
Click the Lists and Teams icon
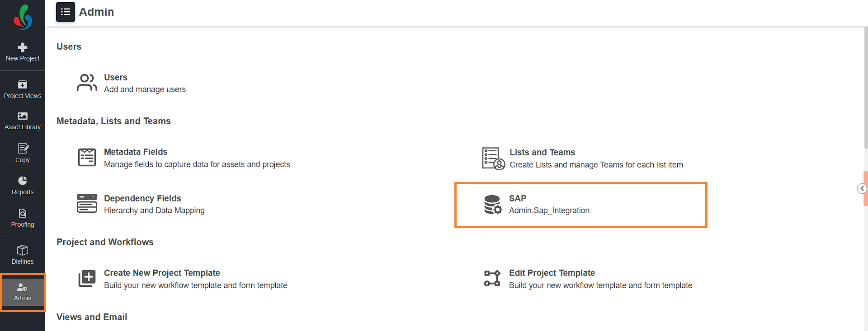[493, 159]
